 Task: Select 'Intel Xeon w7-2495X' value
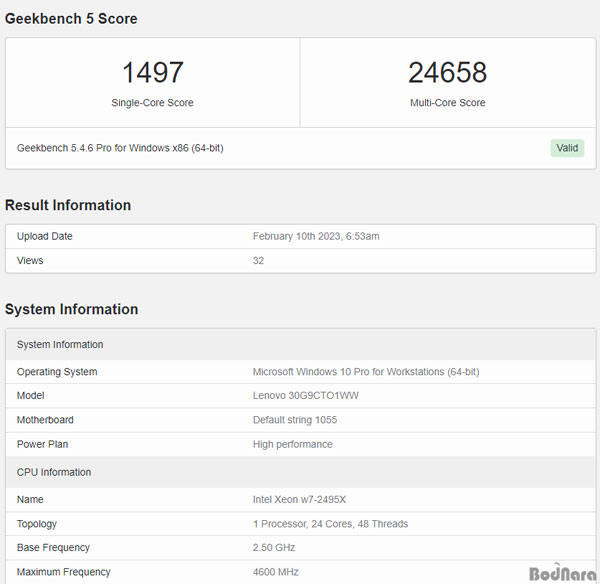coord(299,499)
